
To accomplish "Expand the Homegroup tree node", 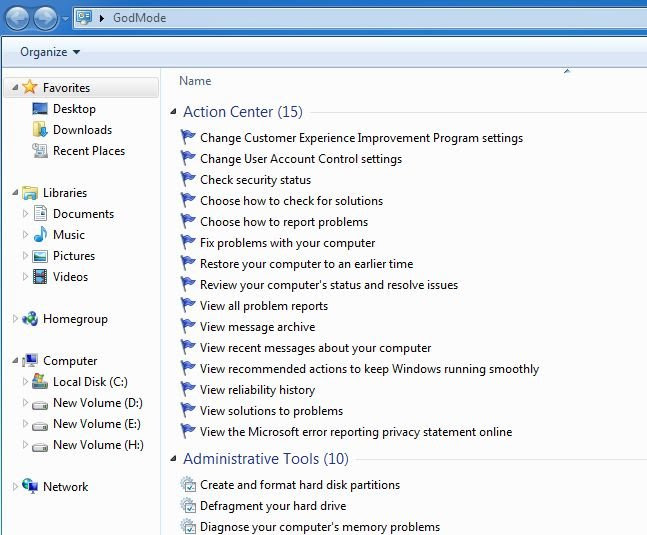I will 15,318.
